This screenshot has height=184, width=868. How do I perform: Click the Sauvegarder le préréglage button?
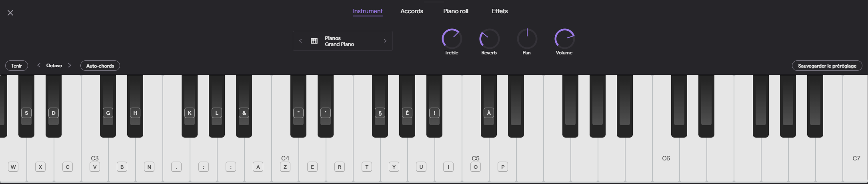click(827, 66)
